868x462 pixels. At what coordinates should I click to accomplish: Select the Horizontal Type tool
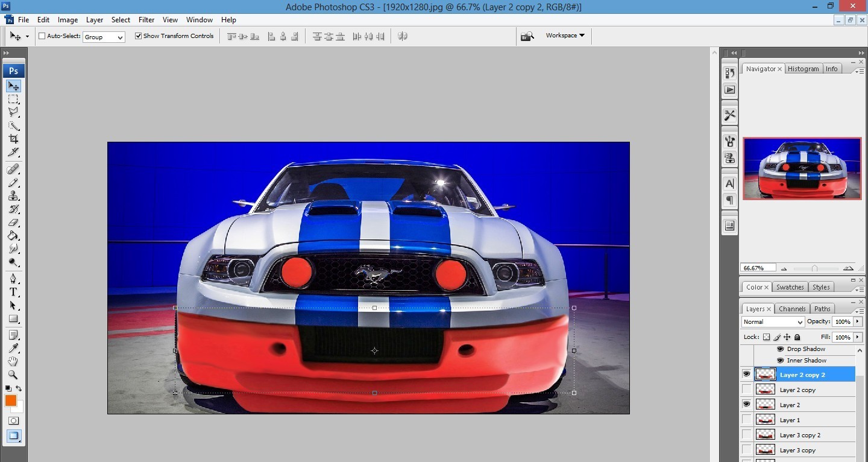tap(13, 292)
